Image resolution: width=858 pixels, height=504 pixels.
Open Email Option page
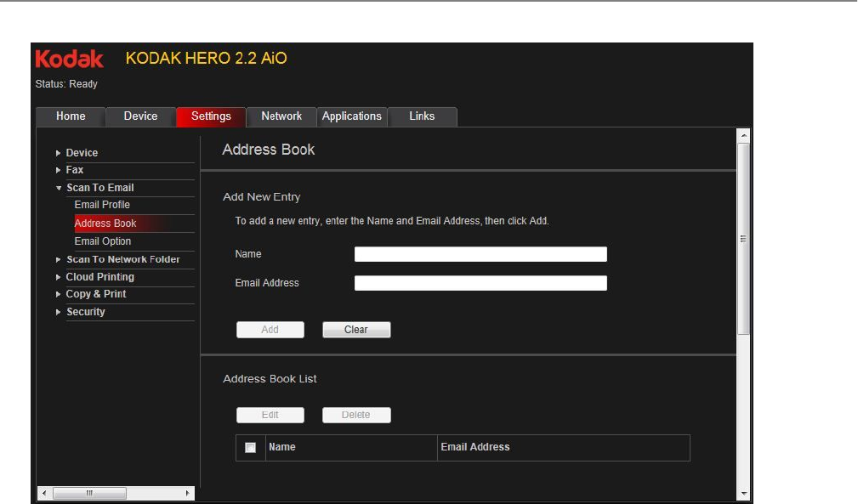point(103,241)
